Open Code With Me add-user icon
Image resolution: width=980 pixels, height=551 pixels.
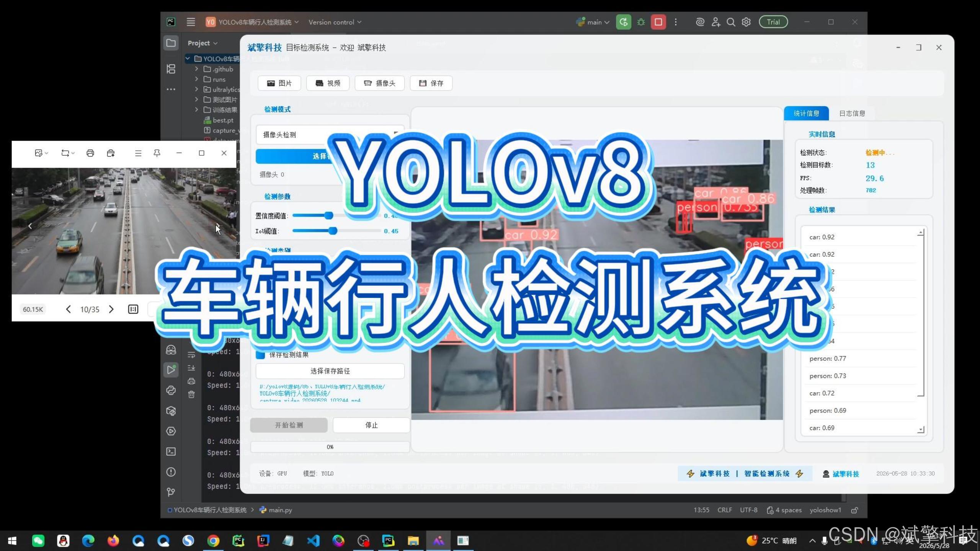715,22
